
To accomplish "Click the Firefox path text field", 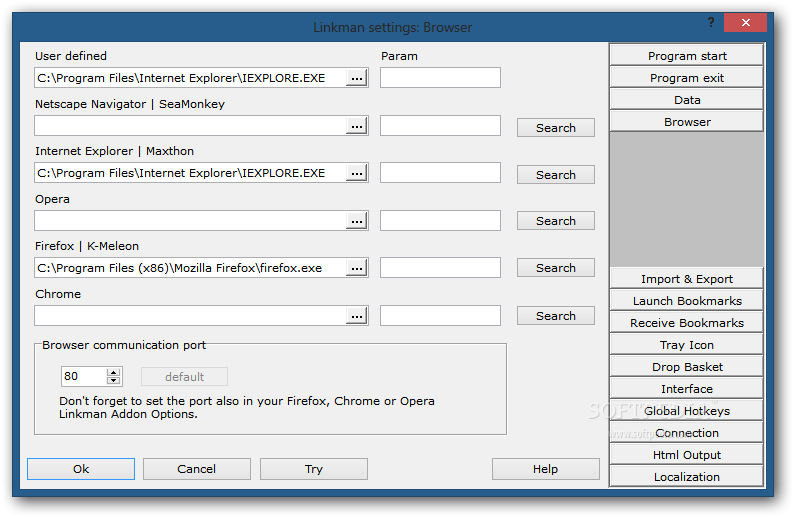I will point(190,268).
